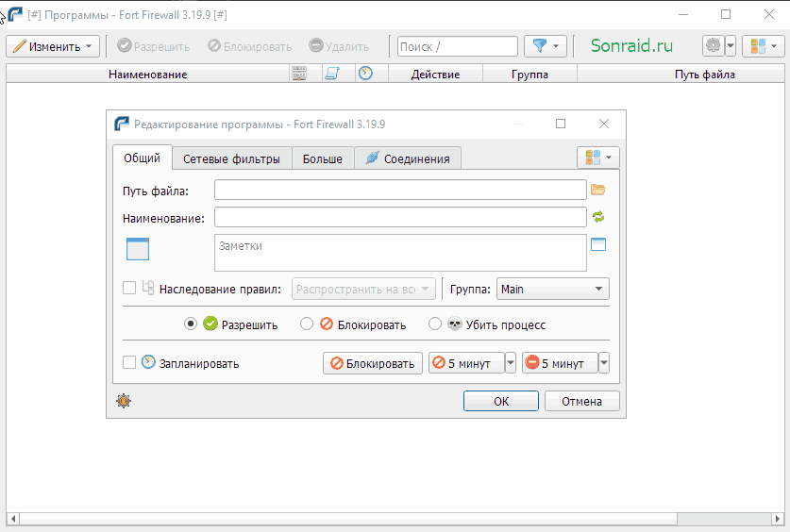The height and width of the screenshot is (532, 790).
Task: Click the green refresh name icon
Action: (598, 217)
